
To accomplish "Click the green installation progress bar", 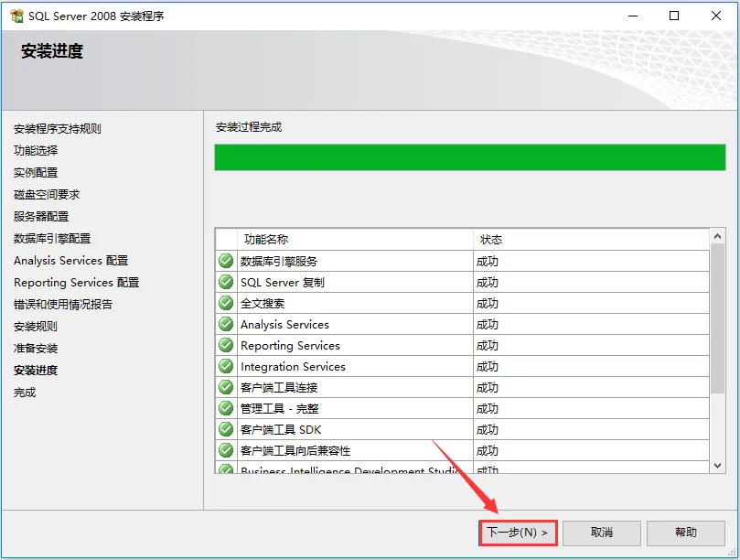I will click(469, 156).
